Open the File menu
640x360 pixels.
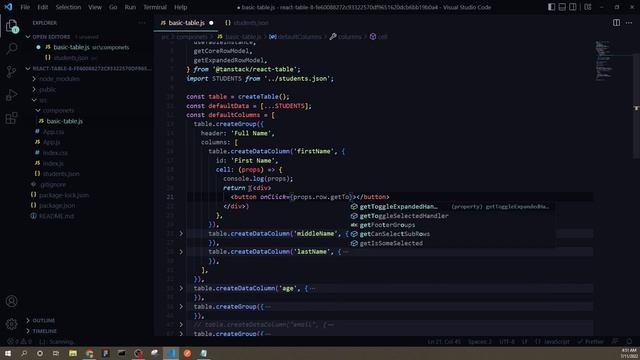pyautogui.click(x=25, y=7)
